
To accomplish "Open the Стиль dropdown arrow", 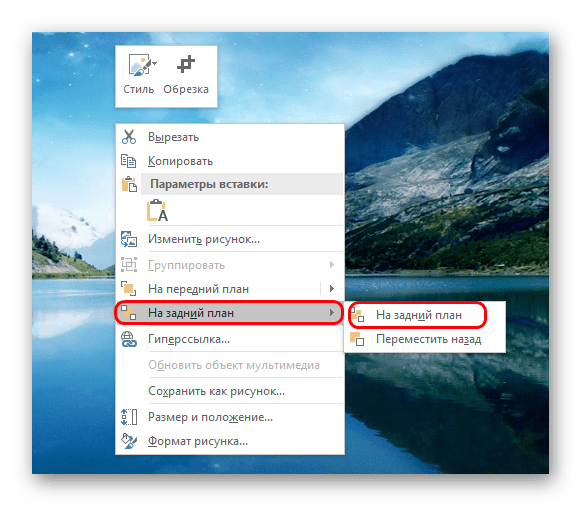I will coord(154,64).
